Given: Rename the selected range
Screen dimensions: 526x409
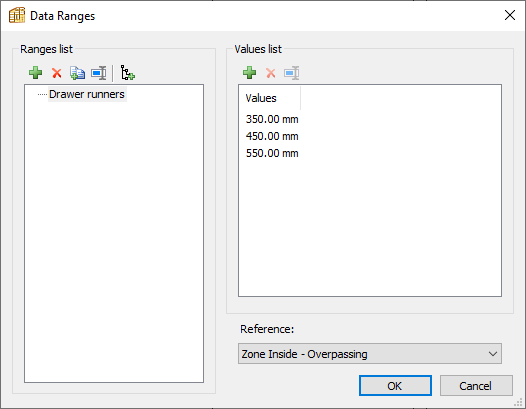Looking at the screenshot, I should tap(99, 73).
